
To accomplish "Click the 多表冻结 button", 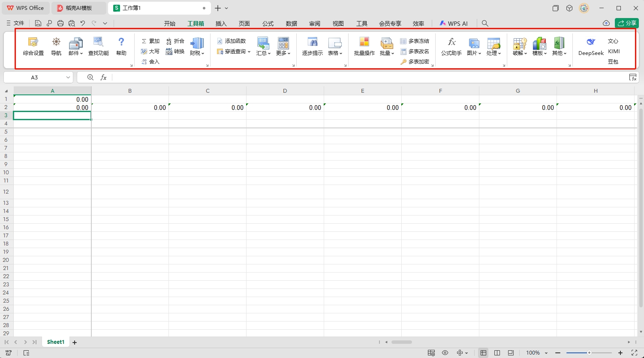I will 415,41.
